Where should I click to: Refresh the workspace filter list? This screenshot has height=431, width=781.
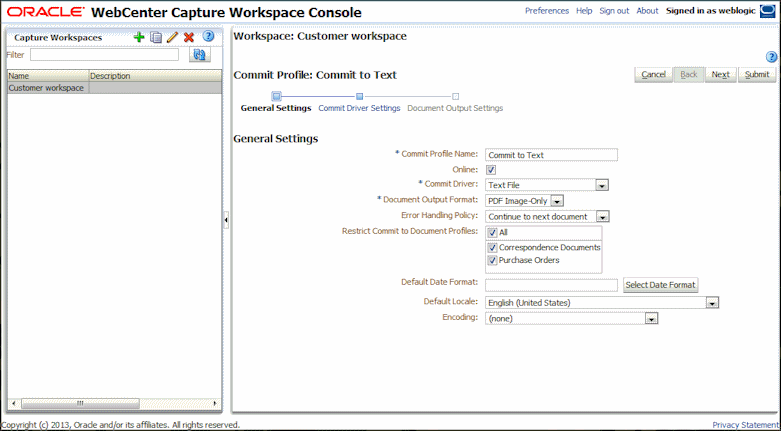(x=200, y=55)
